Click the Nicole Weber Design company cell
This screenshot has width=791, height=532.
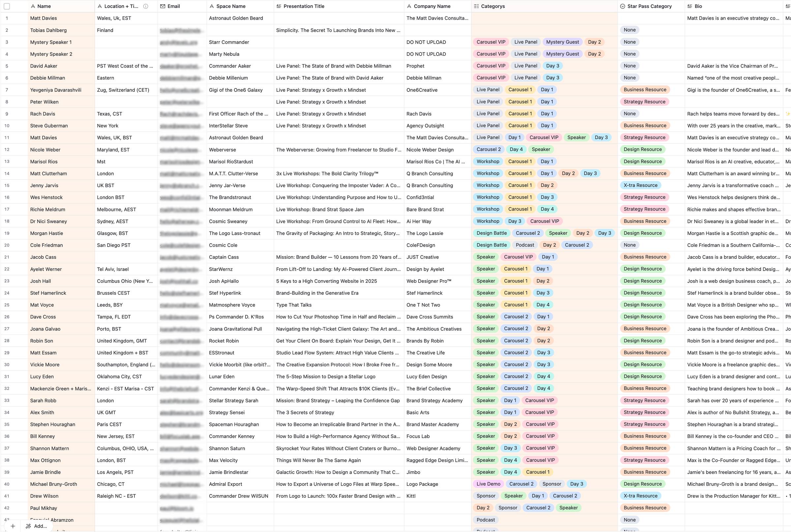tap(438, 150)
